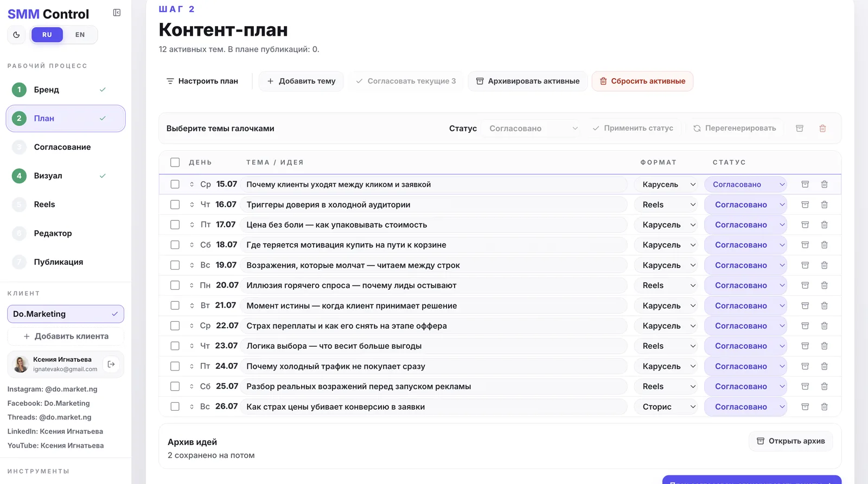Edit topic field Почему холодный трафик не покупает
The height and width of the screenshot is (484, 868).
[x=434, y=366]
